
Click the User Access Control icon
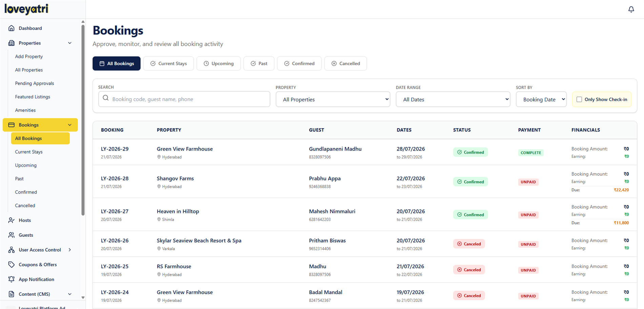[12, 250]
